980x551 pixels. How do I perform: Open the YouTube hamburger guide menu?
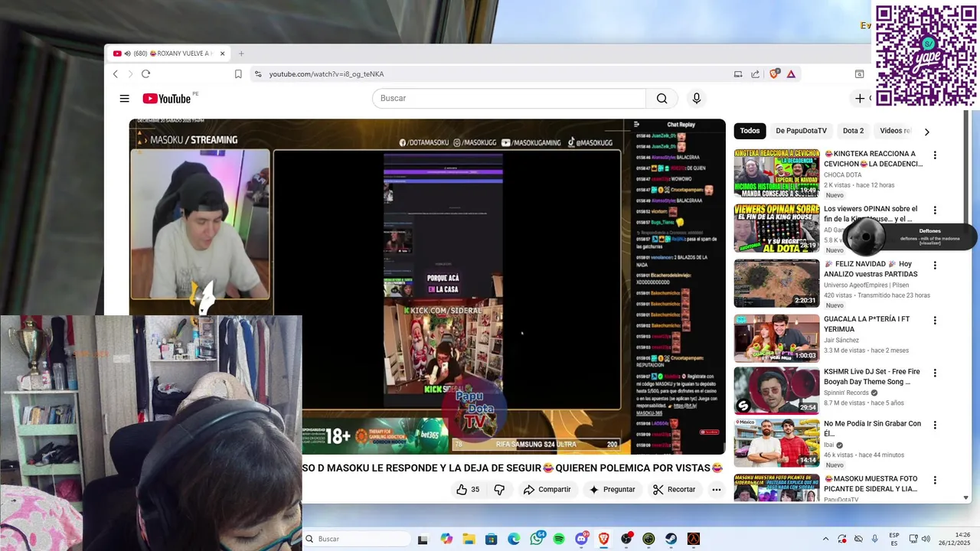point(124,98)
